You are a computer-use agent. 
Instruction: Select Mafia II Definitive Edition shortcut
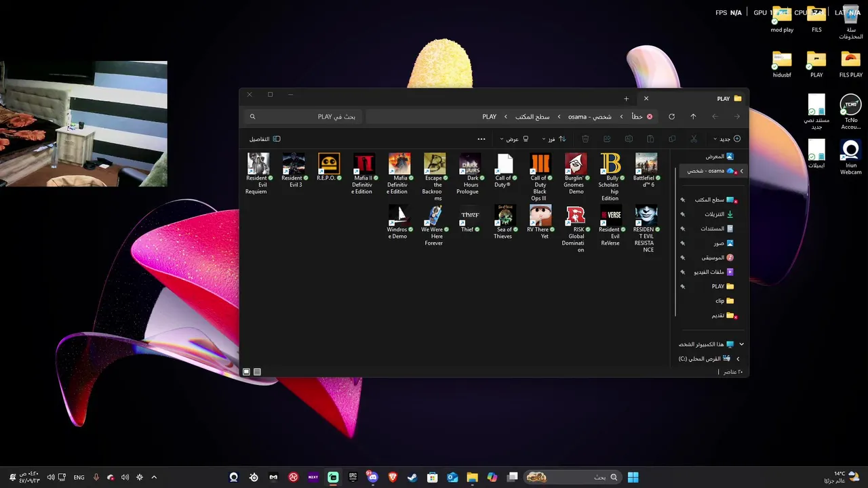(363, 174)
